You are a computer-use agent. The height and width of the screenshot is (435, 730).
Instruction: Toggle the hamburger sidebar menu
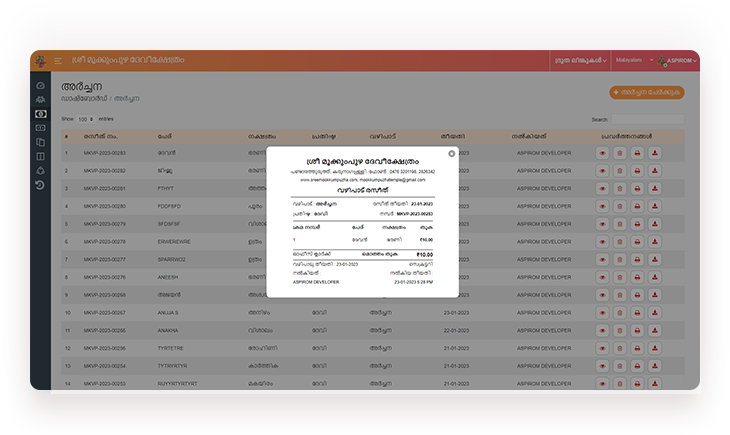pos(58,61)
